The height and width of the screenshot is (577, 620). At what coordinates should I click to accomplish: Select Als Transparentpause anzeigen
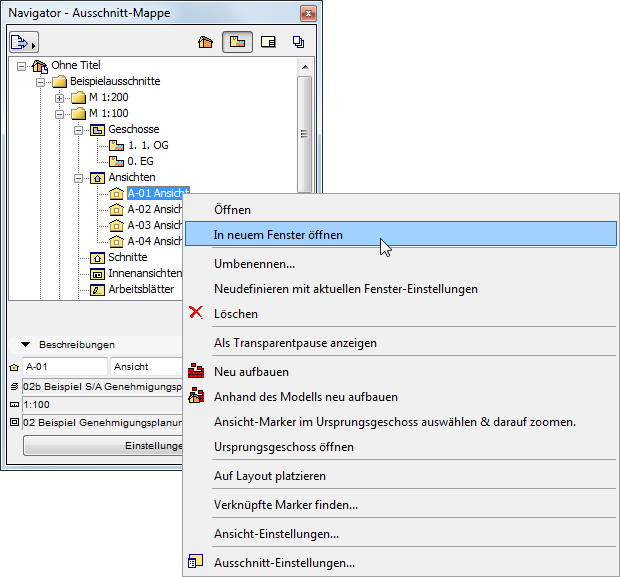401,343
